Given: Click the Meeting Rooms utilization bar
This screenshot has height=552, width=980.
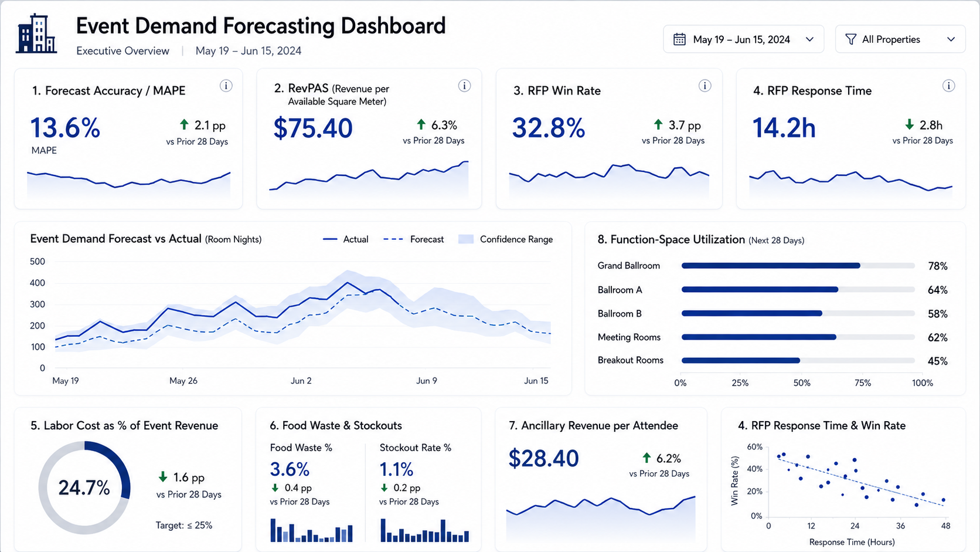Looking at the screenshot, I should point(798,337).
